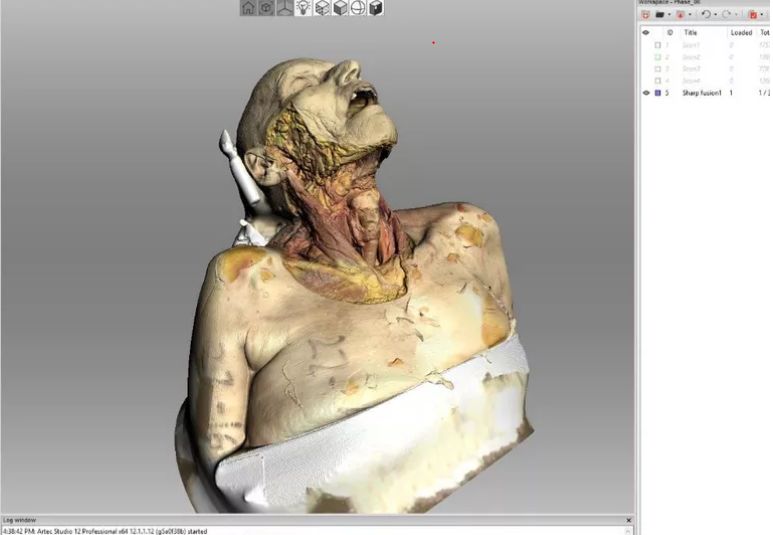Fit model to view using cube-frame icon
This screenshot has width=773, height=535.
click(x=266, y=8)
